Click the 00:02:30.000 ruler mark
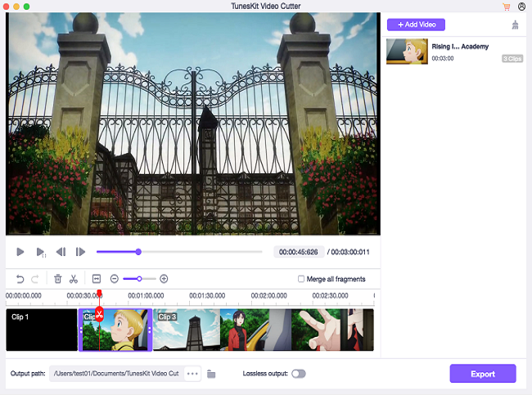Screen dimensions: 532x395 [330, 296]
